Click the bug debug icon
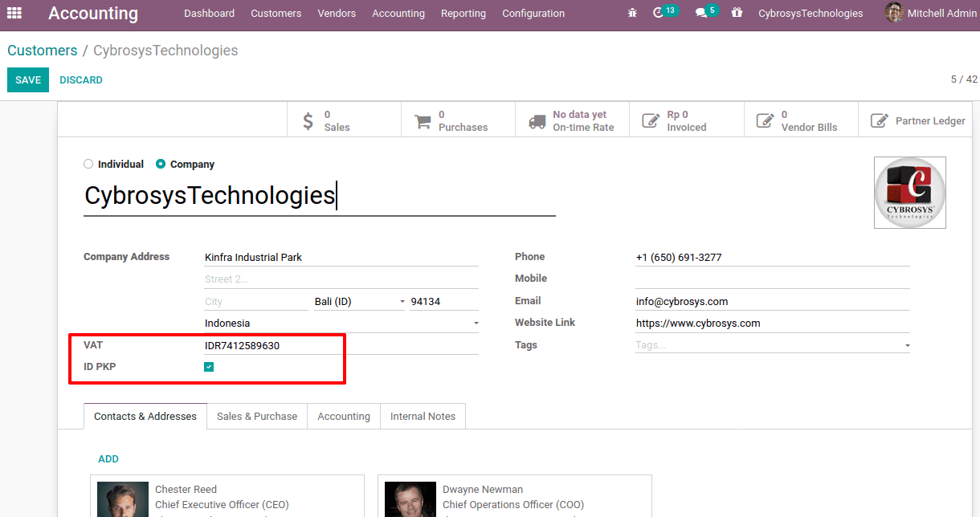 tap(632, 13)
